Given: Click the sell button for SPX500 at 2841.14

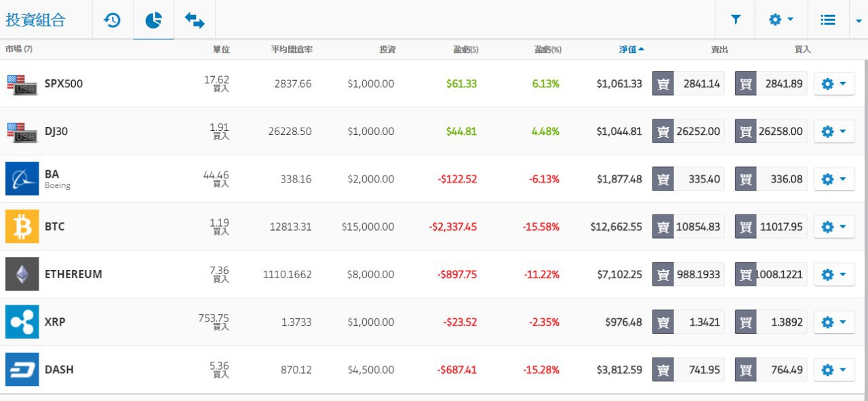Looking at the screenshot, I should [688, 83].
